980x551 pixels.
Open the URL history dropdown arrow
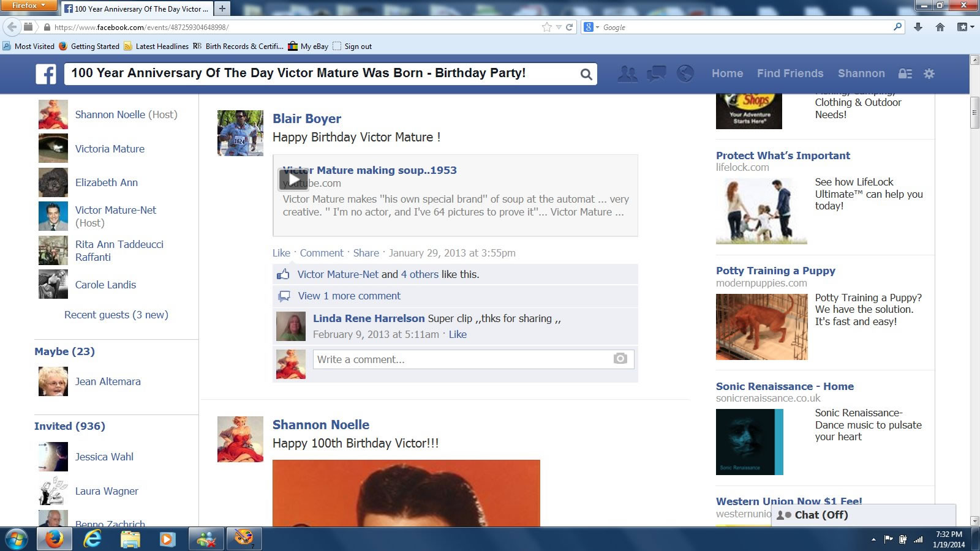pyautogui.click(x=559, y=28)
